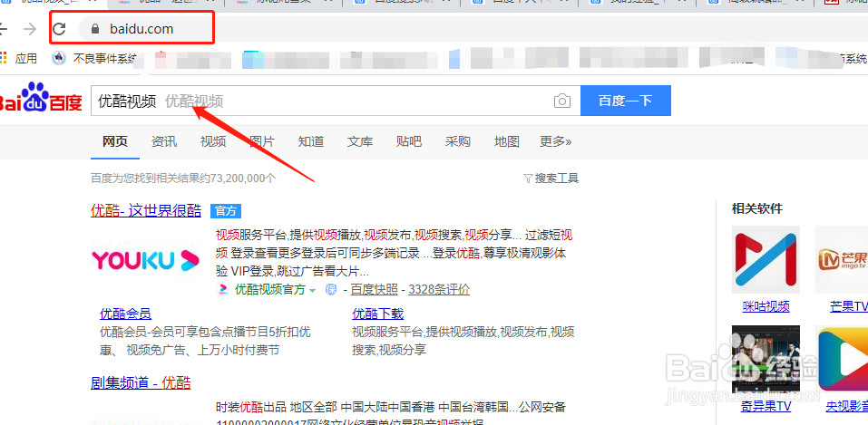
Task: Click the 保 security shield icon
Action: (330, 289)
